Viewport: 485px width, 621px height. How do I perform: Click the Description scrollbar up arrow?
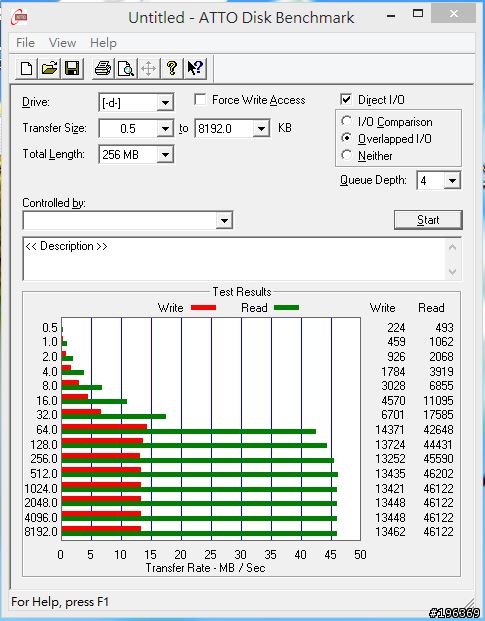pos(453,248)
